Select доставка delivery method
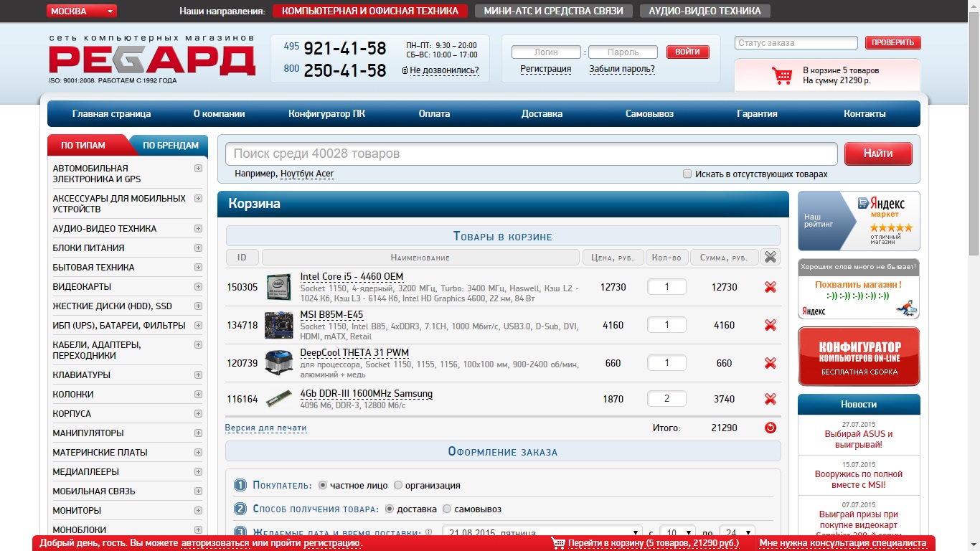 [x=390, y=509]
